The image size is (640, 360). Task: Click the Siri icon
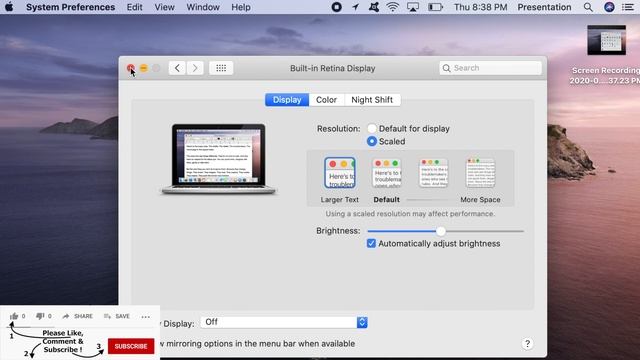(609, 7)
